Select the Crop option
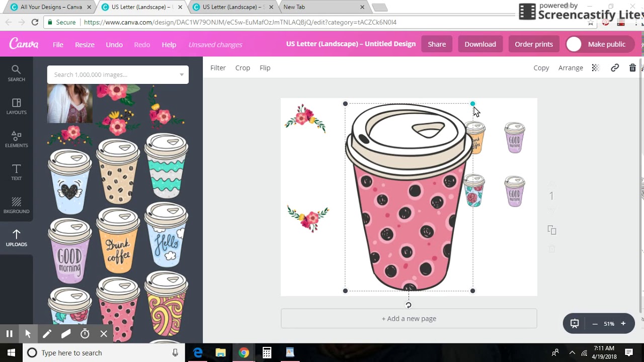644x362 pixels. (x=243, y=68)
